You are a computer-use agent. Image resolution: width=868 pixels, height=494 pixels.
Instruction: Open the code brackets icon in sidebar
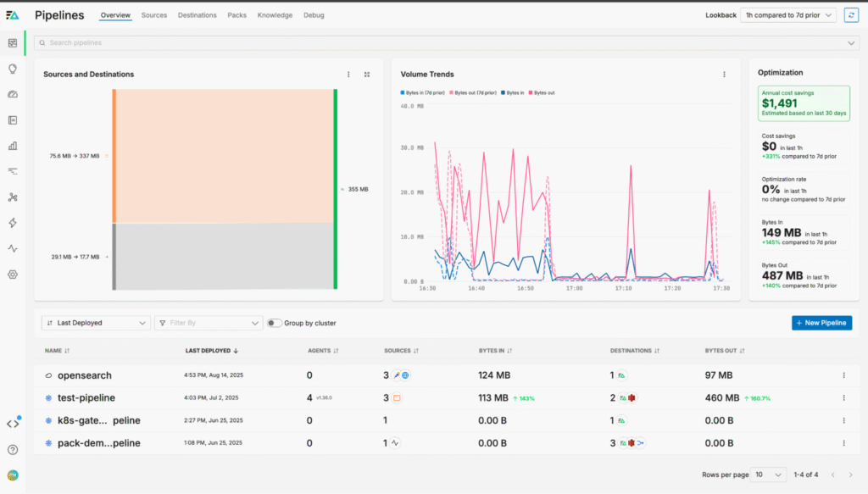point(13,424)
